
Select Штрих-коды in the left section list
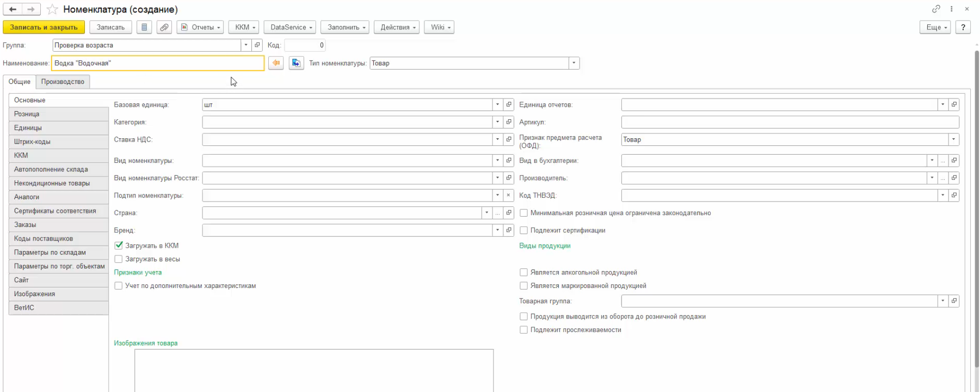click(x=32, y=142)
